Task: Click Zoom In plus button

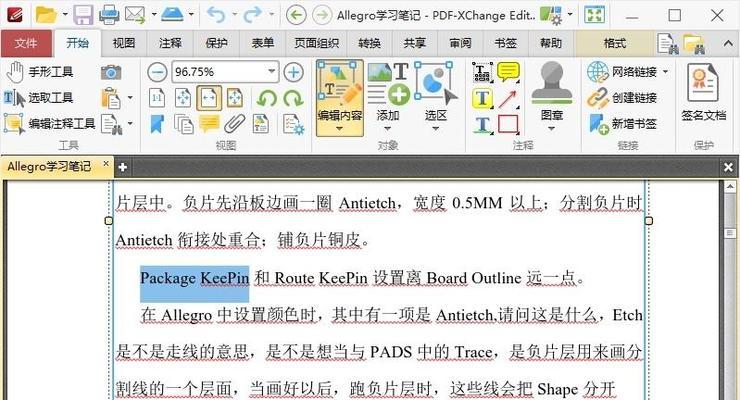Action: [294, 72]
